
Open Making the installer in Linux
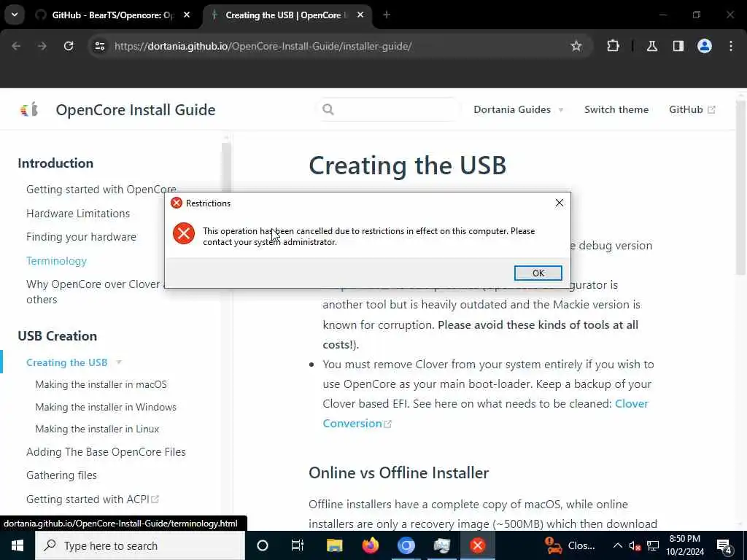click(97, 429)
